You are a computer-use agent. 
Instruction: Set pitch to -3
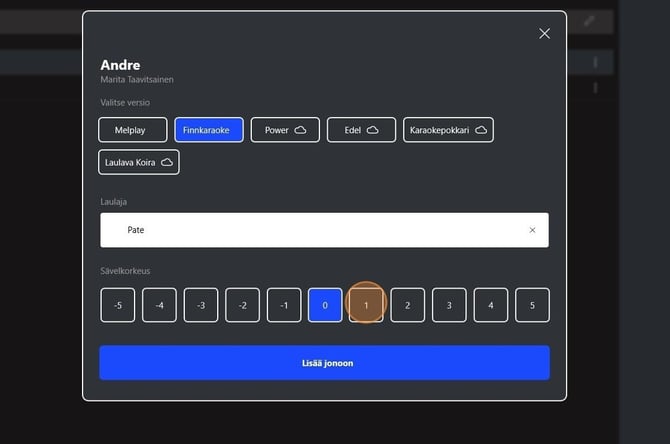(x=201, y=305)
